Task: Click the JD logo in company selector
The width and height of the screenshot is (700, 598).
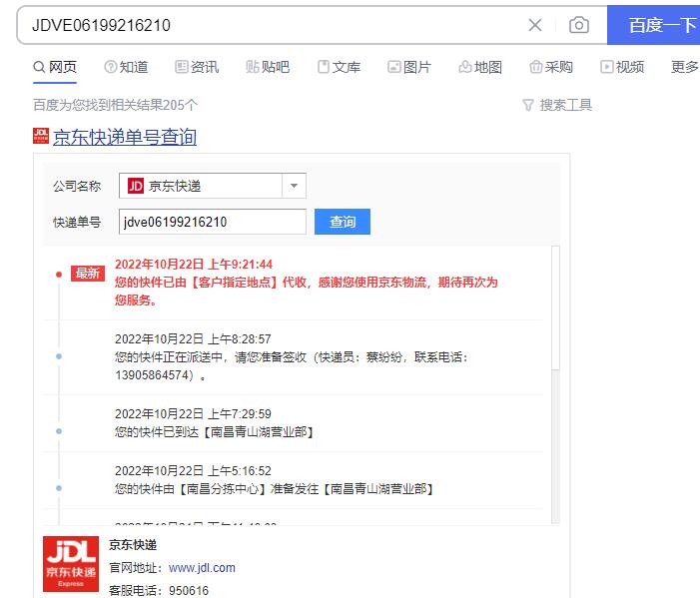Action: click(x=136, y=186)
